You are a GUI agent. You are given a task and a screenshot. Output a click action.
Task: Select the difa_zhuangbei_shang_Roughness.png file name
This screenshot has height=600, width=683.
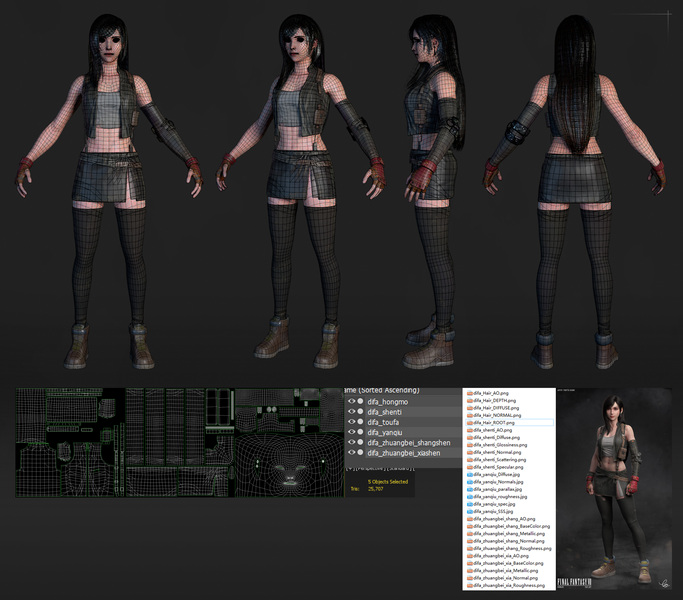(x=512, y=549)
